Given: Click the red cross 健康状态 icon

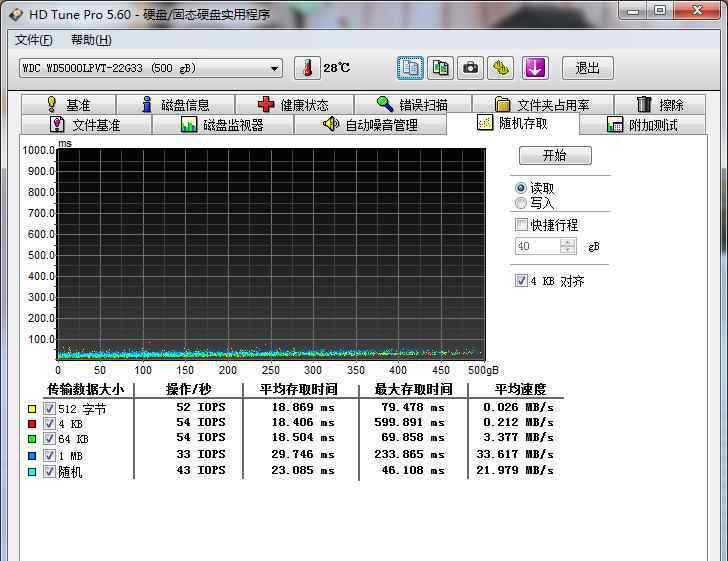Looking at the screenshot, I should click(266, 104).
